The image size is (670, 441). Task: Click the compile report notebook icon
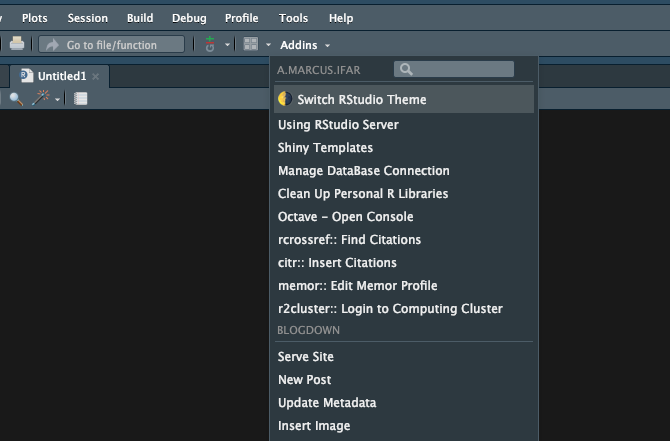[x=80, y=99]
